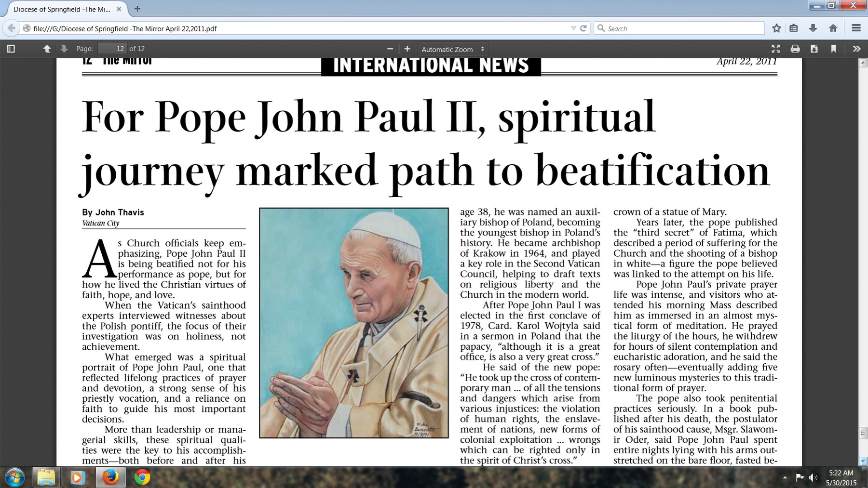Open Firefox downloads panel
Image resolution: width=868 pixels, height=488 pixels.
813,28
